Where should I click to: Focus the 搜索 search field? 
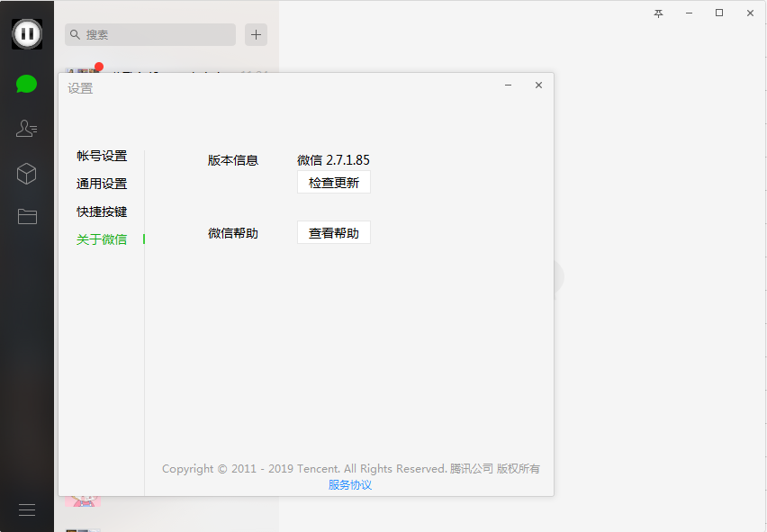(150, 35)
